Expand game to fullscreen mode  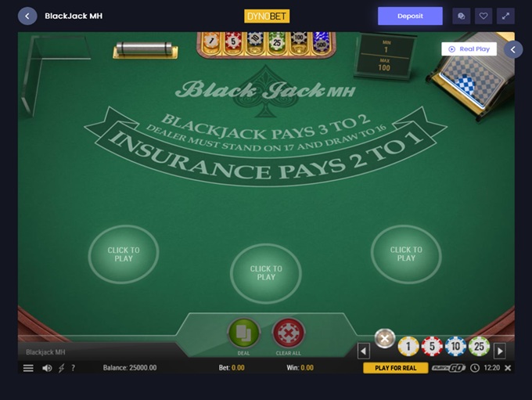505,16
